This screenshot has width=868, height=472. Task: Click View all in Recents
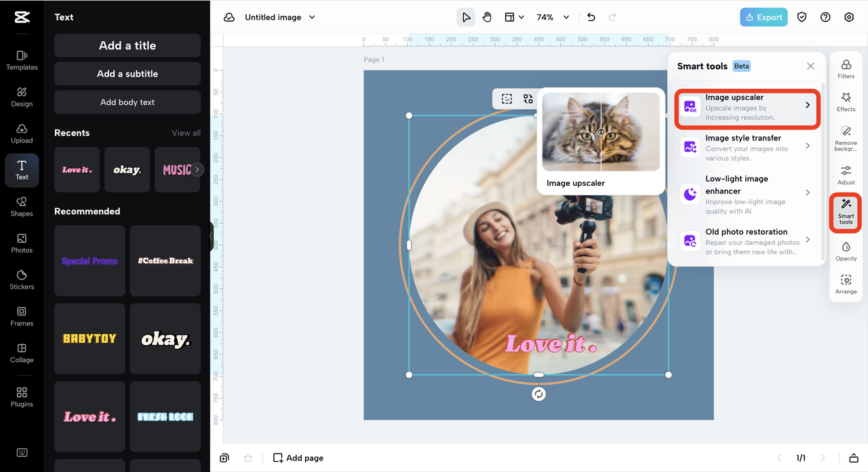click(x=186, y=133)
